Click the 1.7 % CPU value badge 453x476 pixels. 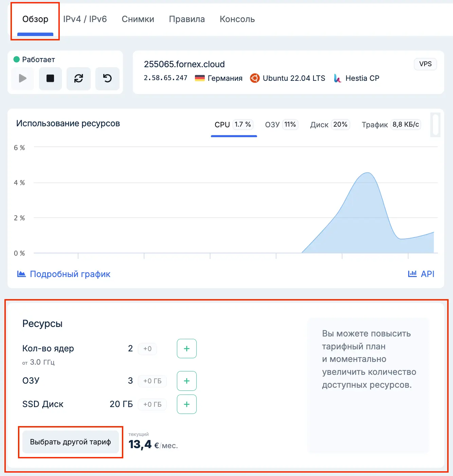tap(243, 124)
